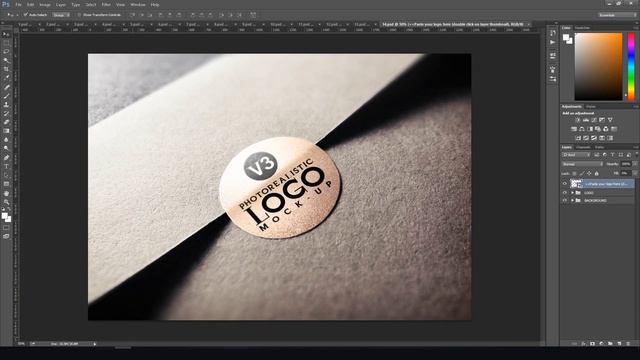The image size is (640, 360).
Task: Open the Fill value dropdown
Action: (x=635, y=173)
